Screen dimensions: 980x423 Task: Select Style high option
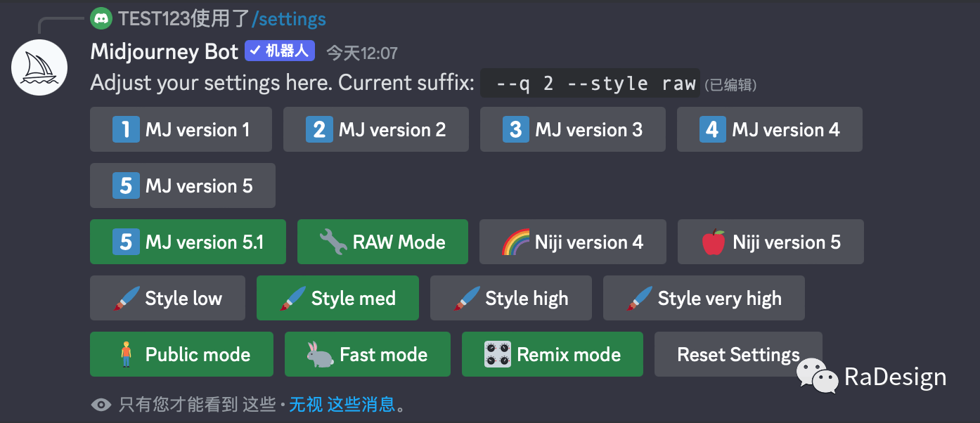(511, 298)
